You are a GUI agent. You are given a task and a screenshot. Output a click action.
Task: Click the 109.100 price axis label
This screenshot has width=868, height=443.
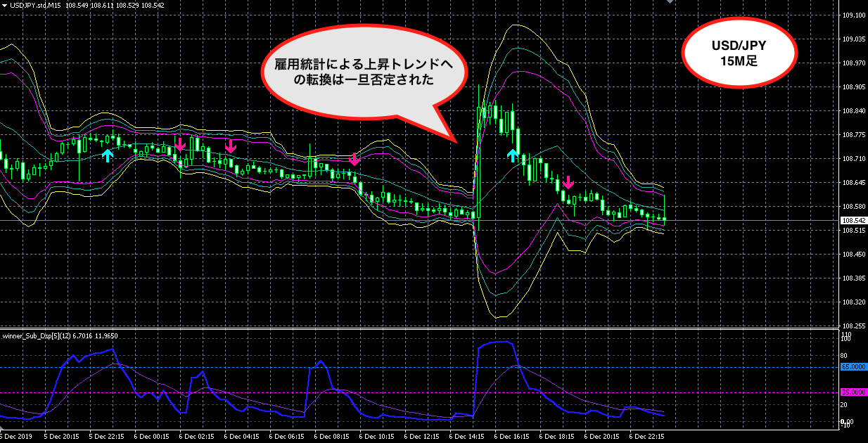pyautogui.click(x=853, y=15)
